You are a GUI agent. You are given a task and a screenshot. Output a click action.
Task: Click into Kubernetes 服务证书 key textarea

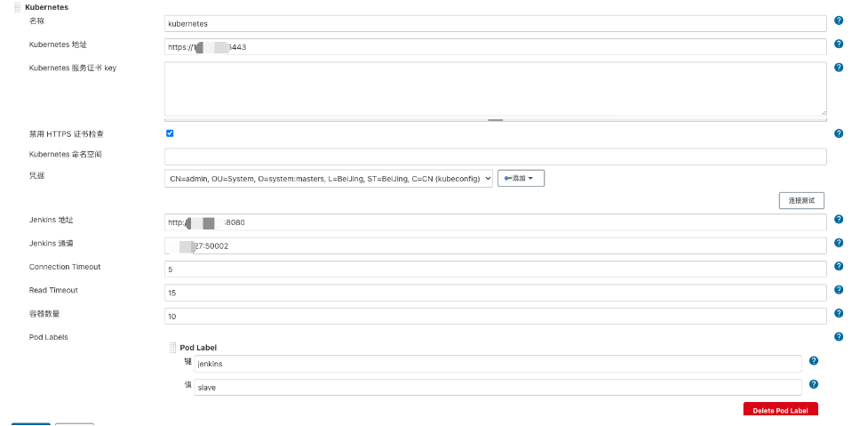[496, 89]
